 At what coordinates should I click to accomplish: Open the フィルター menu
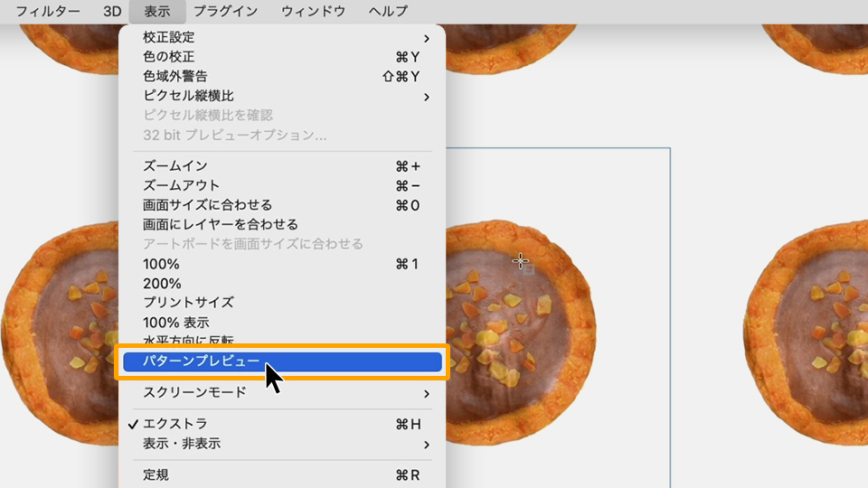click(48, 11)
